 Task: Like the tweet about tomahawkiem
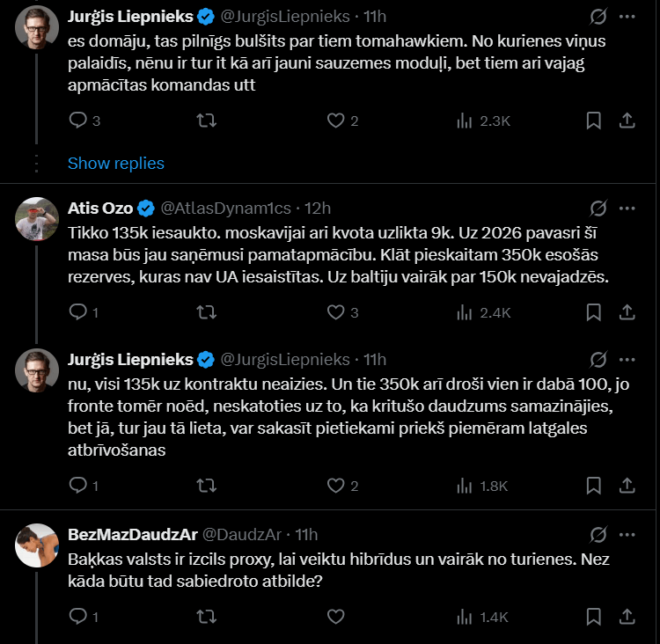coord(334,121)
